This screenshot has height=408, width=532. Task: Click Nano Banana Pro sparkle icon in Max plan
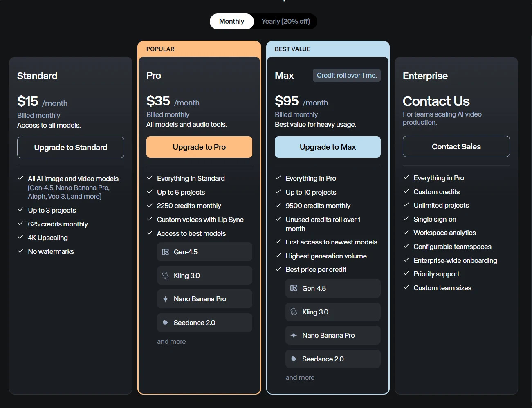[294, 335]
